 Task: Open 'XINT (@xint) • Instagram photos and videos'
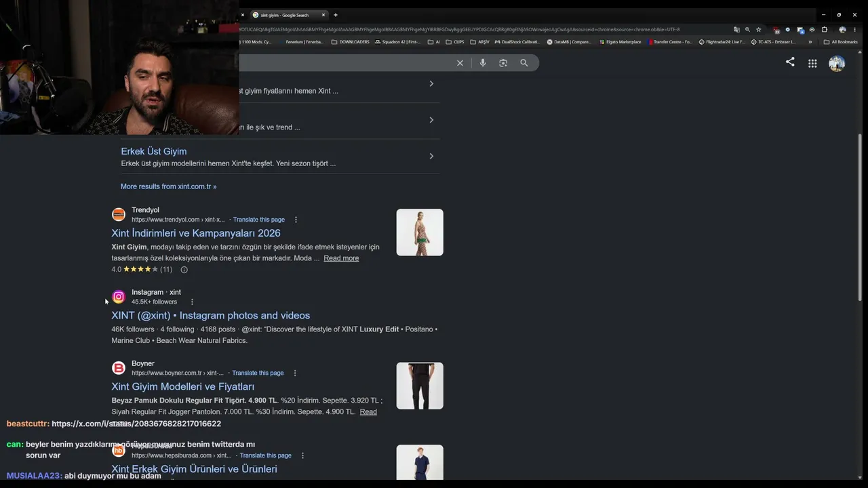click(x=211, y=315)
